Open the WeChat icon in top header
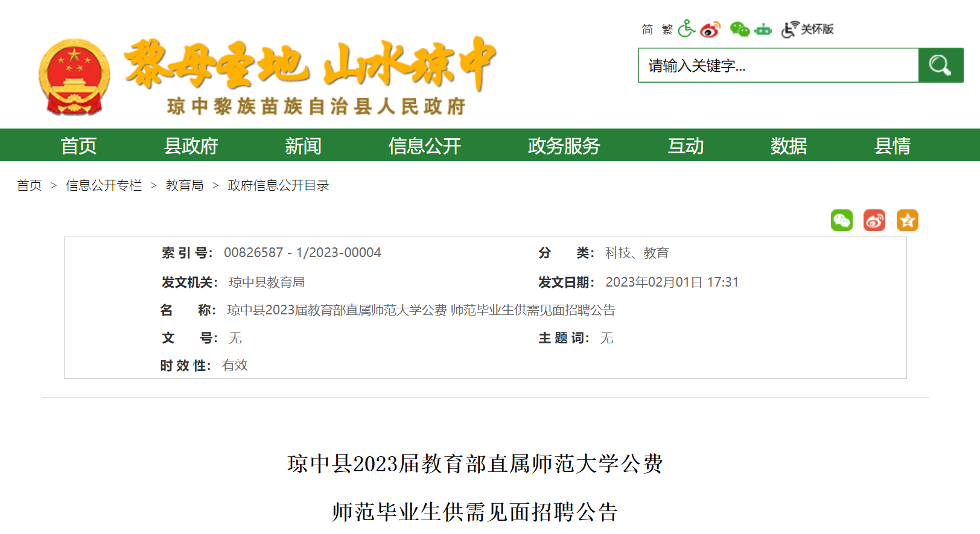The width and height of the screenshot is (980, 534). pyautogui.click(x=739, y=29)
